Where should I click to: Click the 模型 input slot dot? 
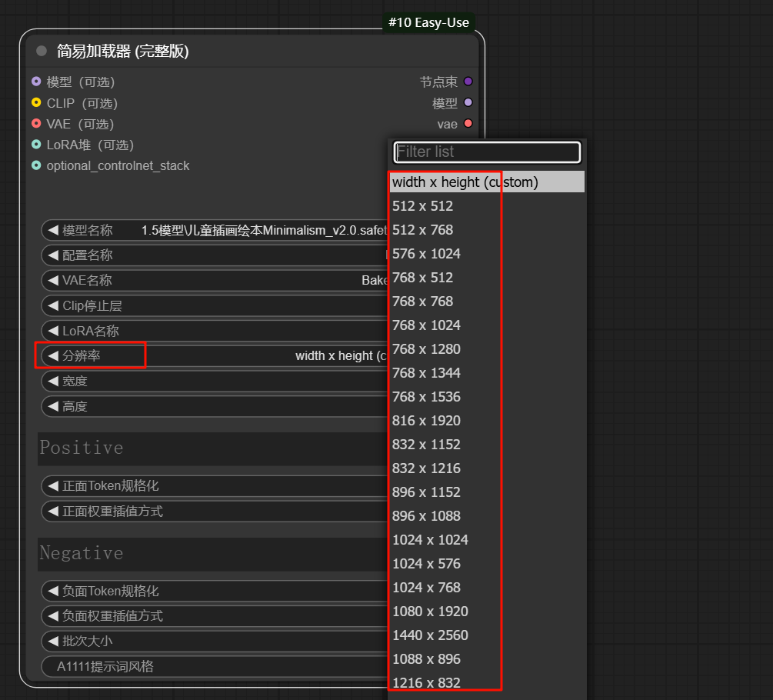click(x=36, y=82)
